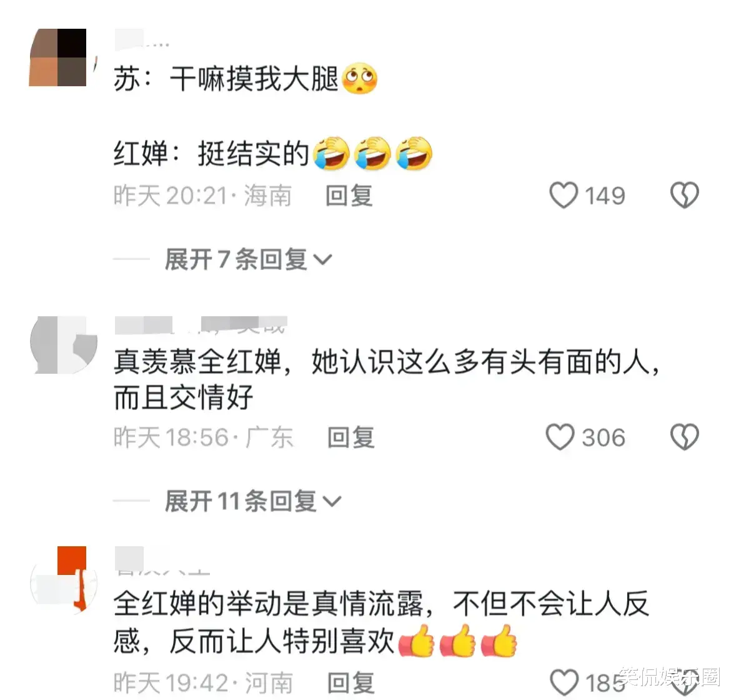Viewport: 731px width, 700px height.
Task: Reply to the Guangdong comment
Action: click(351, 437)
